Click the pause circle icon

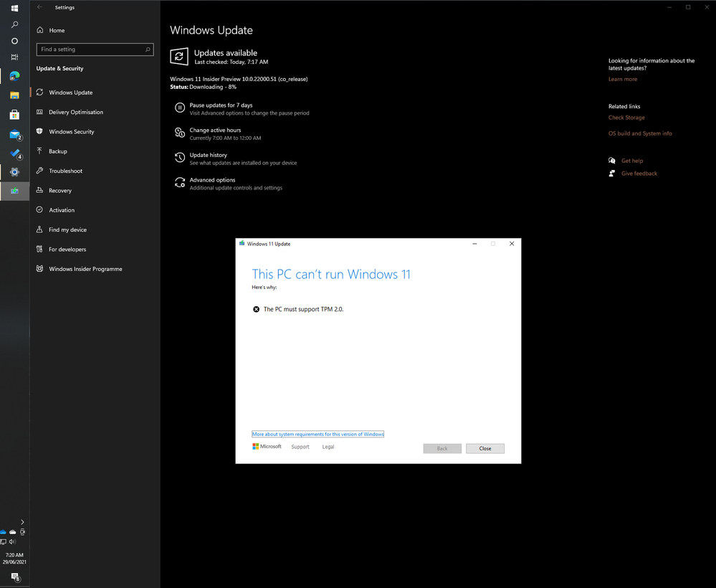click(180, 108)
